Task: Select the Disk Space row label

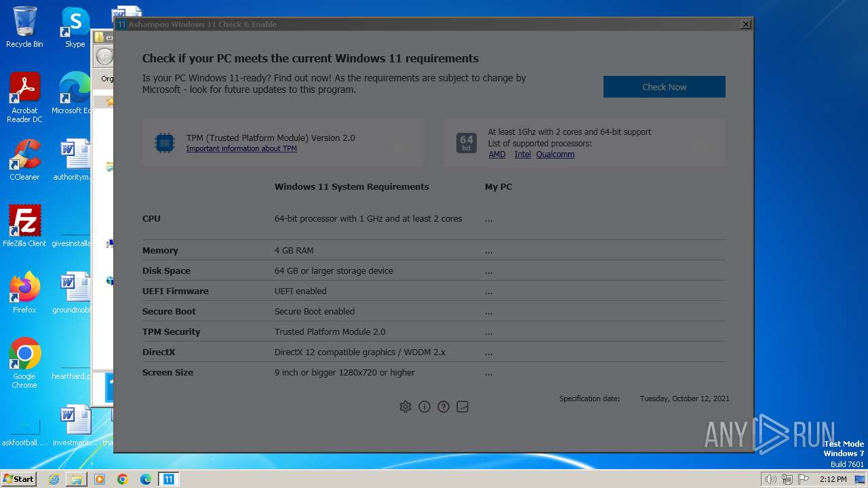Action: [166, 270]
